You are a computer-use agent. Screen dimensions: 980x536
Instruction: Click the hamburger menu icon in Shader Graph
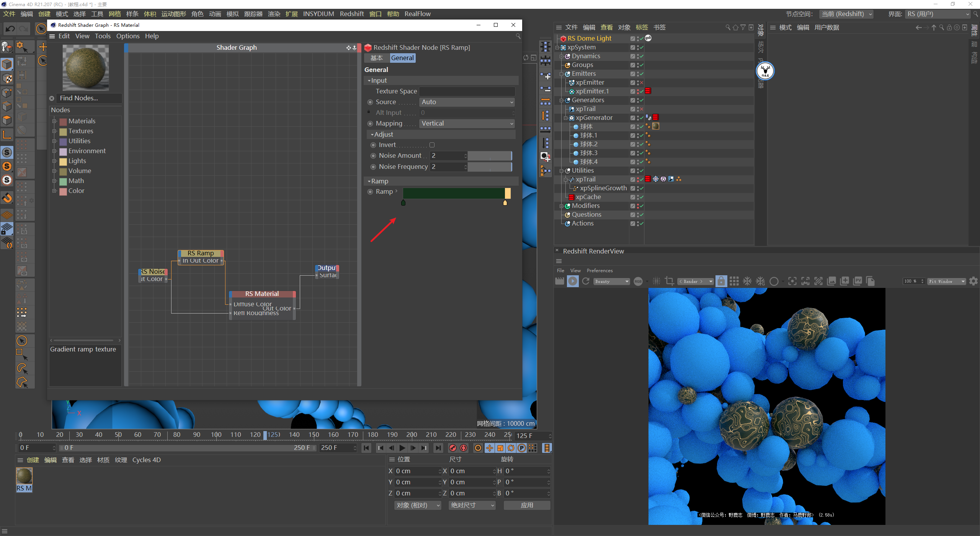pyautogui.click(x=52, y=36)
